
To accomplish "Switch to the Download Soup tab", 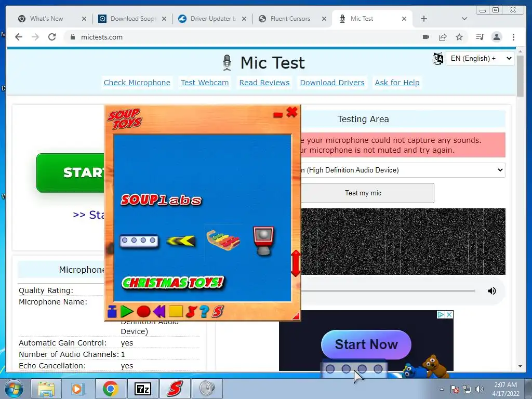I will tap(132, 19).
